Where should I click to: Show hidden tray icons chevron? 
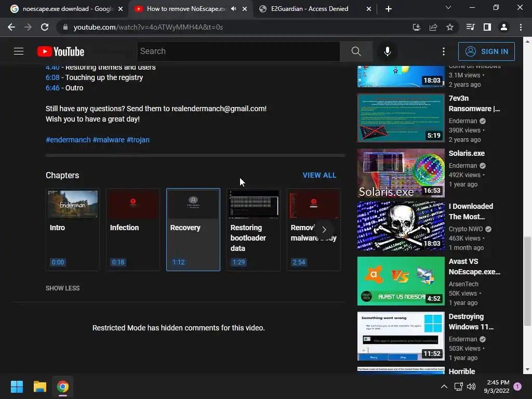point(444,387)
